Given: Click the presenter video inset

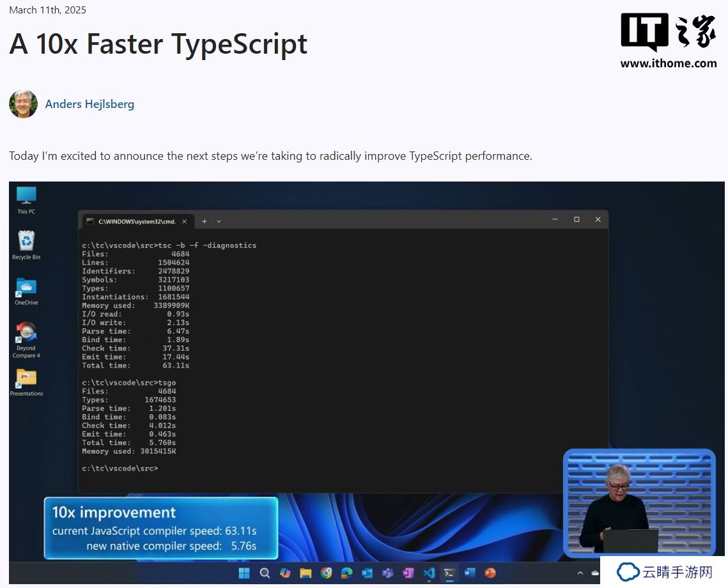Looking at the screenshot, I should [x=639, y=502].
